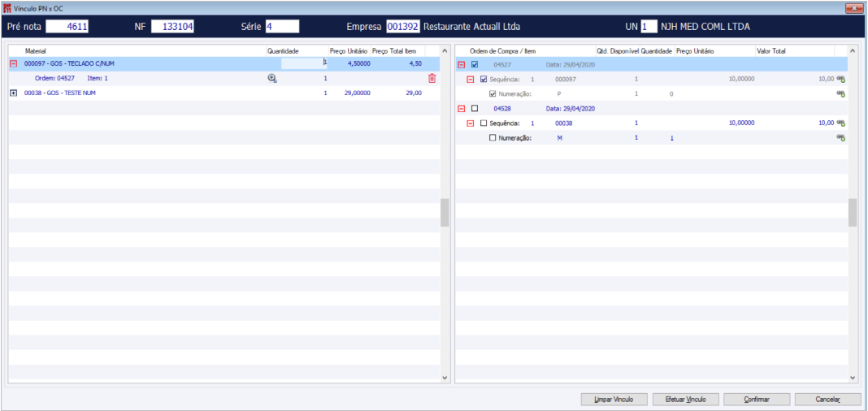Delete link with red trash icon

click(432, 79)
